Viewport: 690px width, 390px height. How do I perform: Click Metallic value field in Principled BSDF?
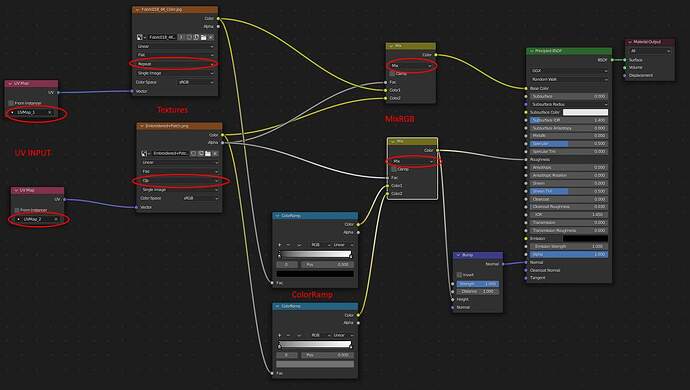pos(569,136)
